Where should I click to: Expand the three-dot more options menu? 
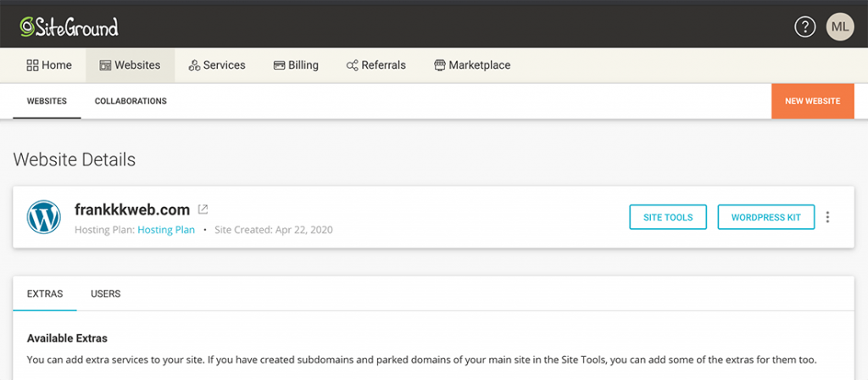(x=827, y=217)
